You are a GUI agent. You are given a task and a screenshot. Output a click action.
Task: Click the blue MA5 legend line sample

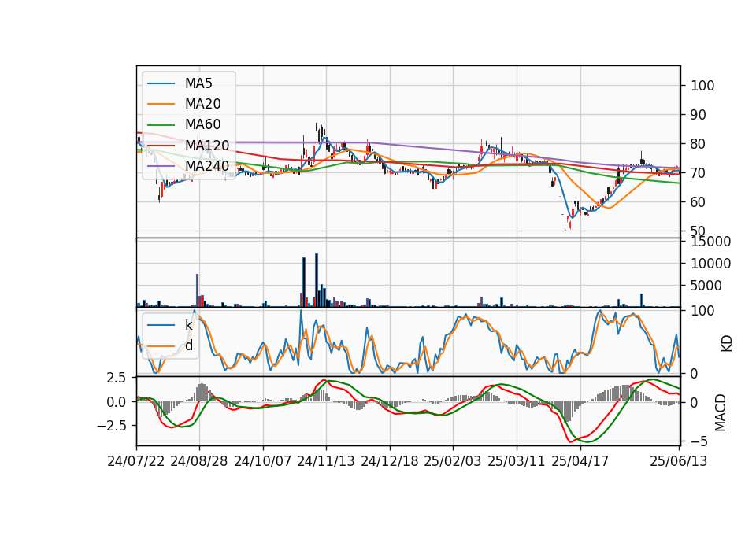(x=161, y=84)
